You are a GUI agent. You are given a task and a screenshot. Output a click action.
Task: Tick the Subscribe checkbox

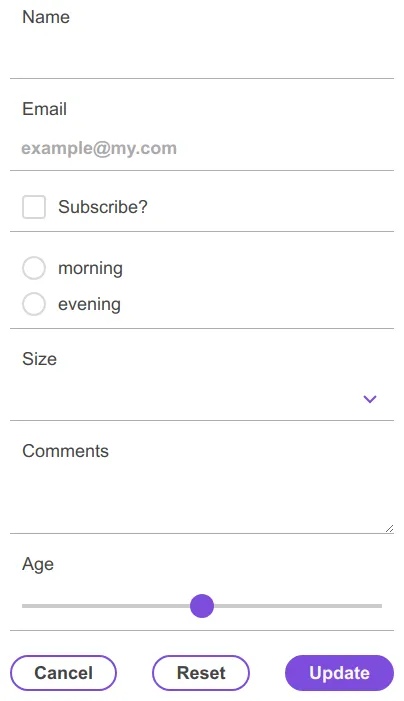click(34, 207)
